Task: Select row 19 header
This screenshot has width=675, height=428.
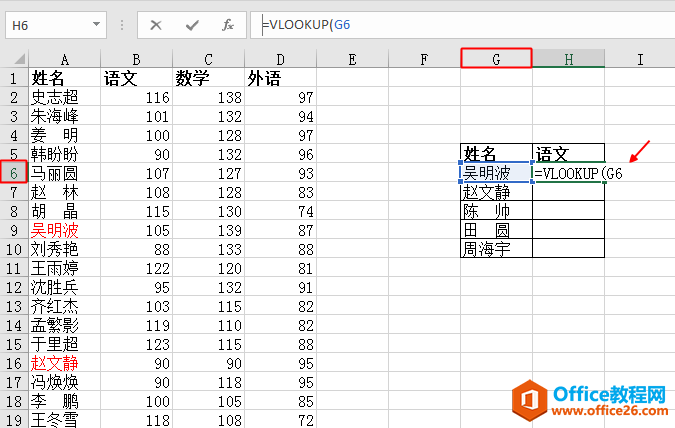Action: (14, 420)
